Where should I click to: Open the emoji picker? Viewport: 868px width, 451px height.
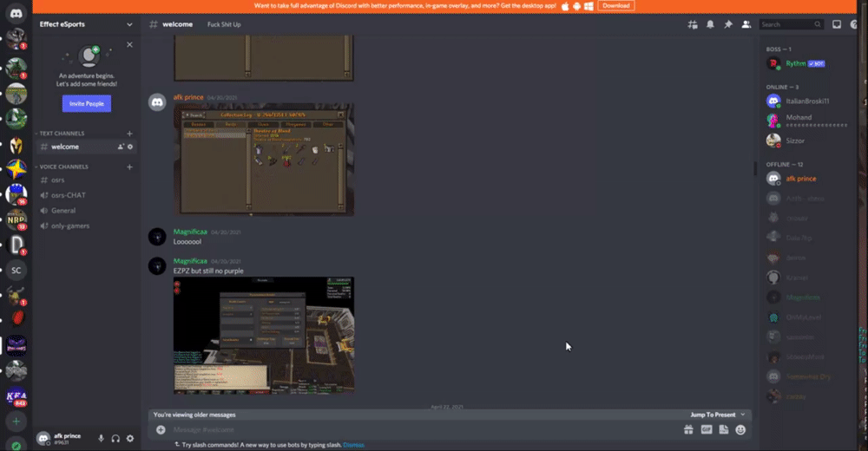pyautogui.click(x=740, y=429)
